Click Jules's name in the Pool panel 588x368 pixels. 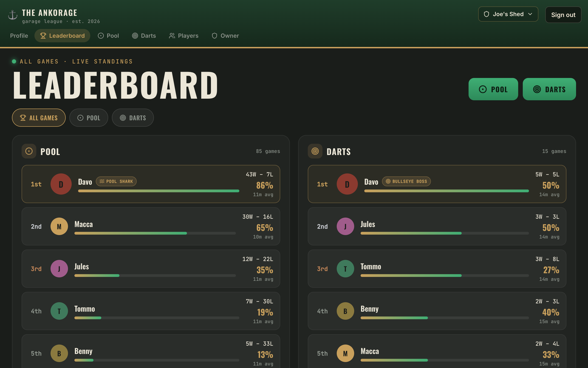click(x=82, y=267)
